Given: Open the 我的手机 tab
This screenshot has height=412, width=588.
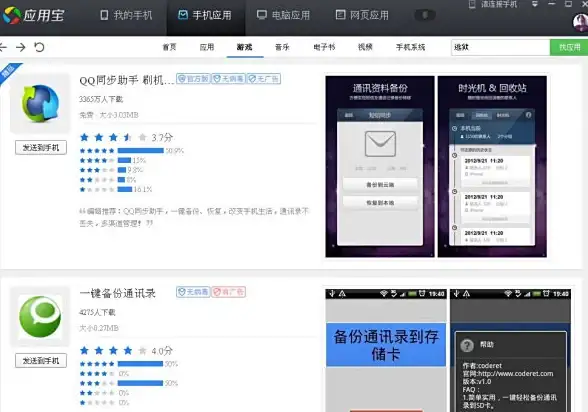Looking at the screenshot, I should coord(126,15).
